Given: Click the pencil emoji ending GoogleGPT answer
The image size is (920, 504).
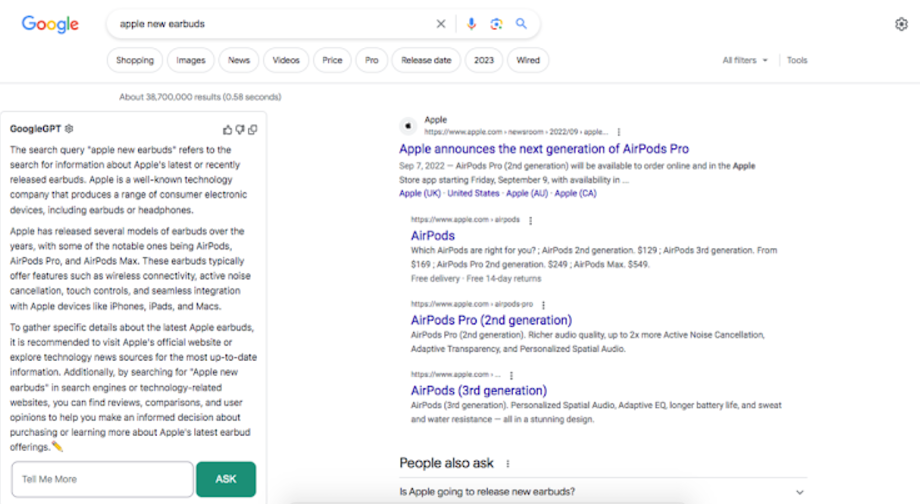Looking at the screenshot, I should coord(57,447).
